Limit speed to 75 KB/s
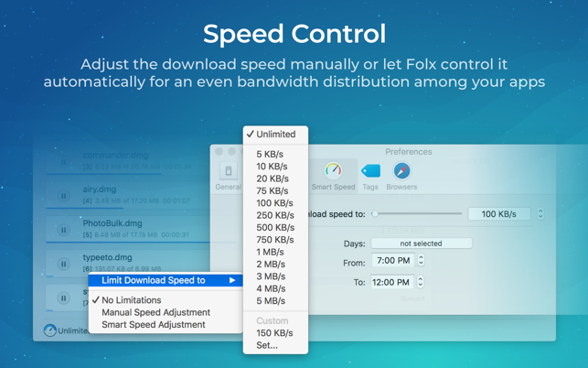 pos(275,190)
